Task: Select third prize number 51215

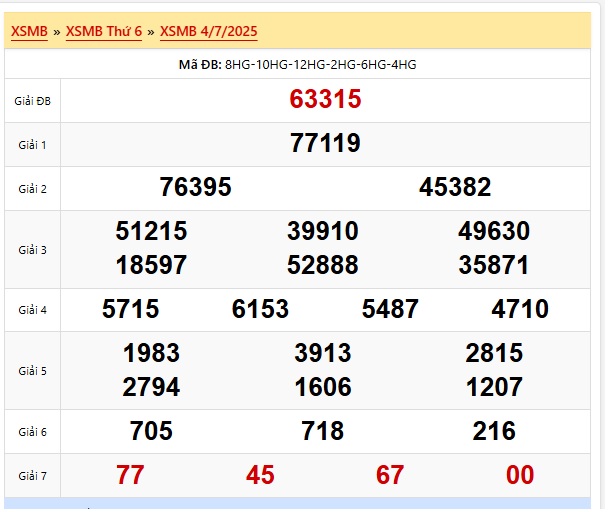Action: tap(152, 231)
